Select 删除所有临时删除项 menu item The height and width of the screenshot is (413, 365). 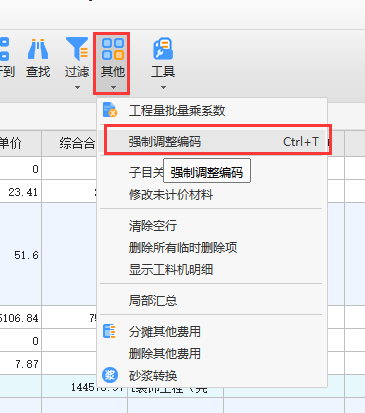click(x=212, y=248)
